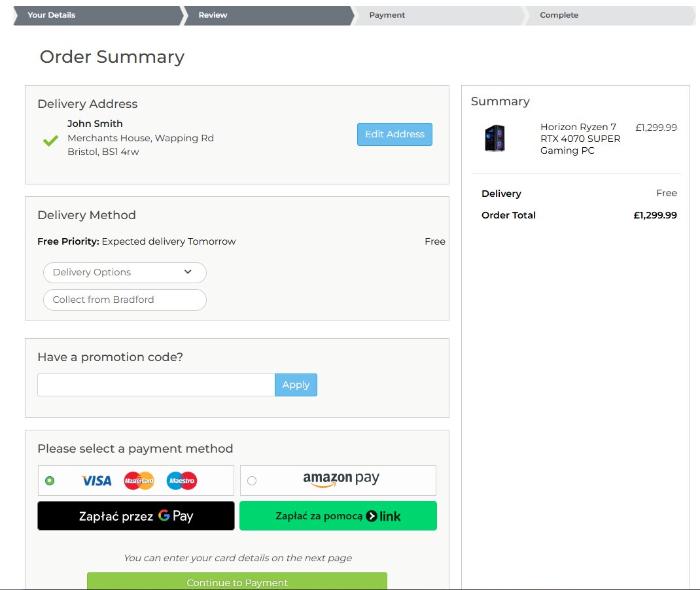The width and height of the screenshot is (700, 590).
Task: Click inside the promotion code field
Action: (155, 385)
